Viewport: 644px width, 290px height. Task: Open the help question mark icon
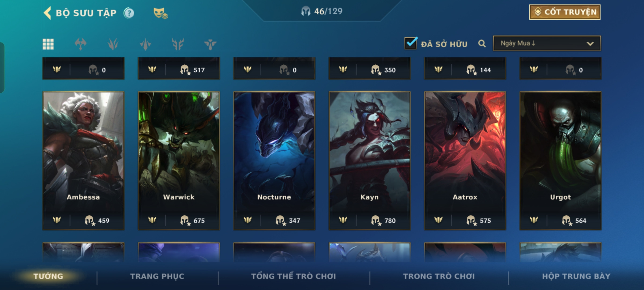[x=129, y=13]
